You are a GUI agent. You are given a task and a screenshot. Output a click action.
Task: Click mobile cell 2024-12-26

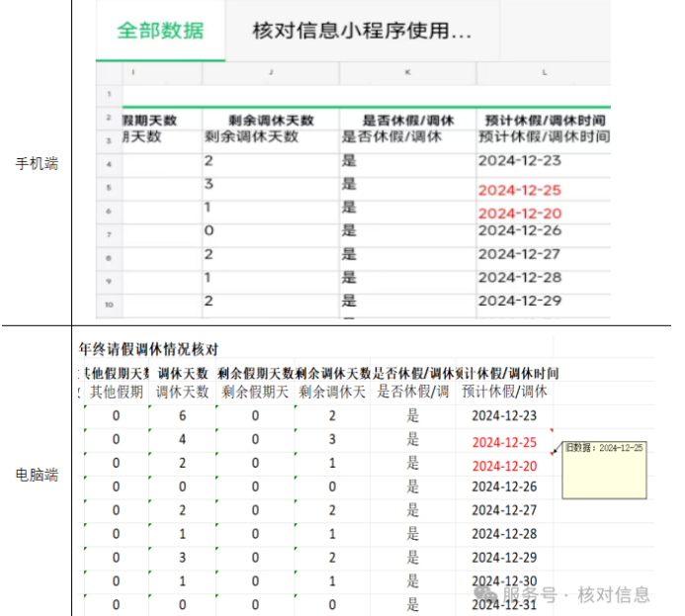(519, 230)
